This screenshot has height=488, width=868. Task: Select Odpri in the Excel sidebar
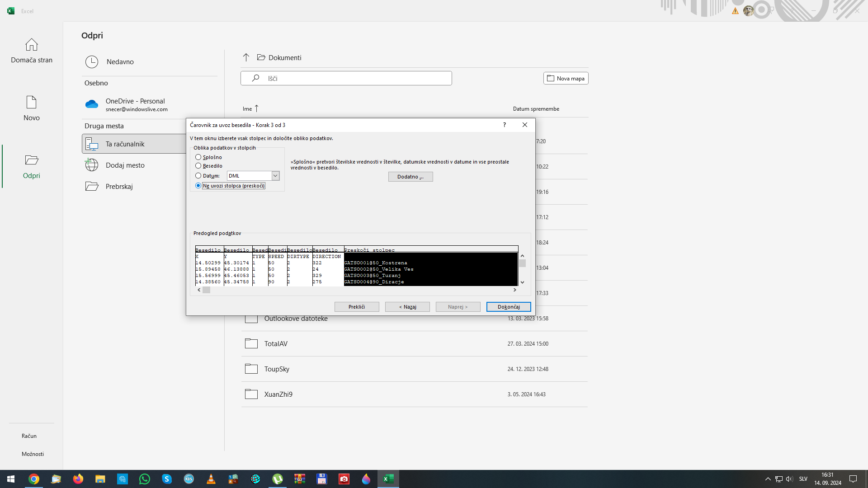32,166
